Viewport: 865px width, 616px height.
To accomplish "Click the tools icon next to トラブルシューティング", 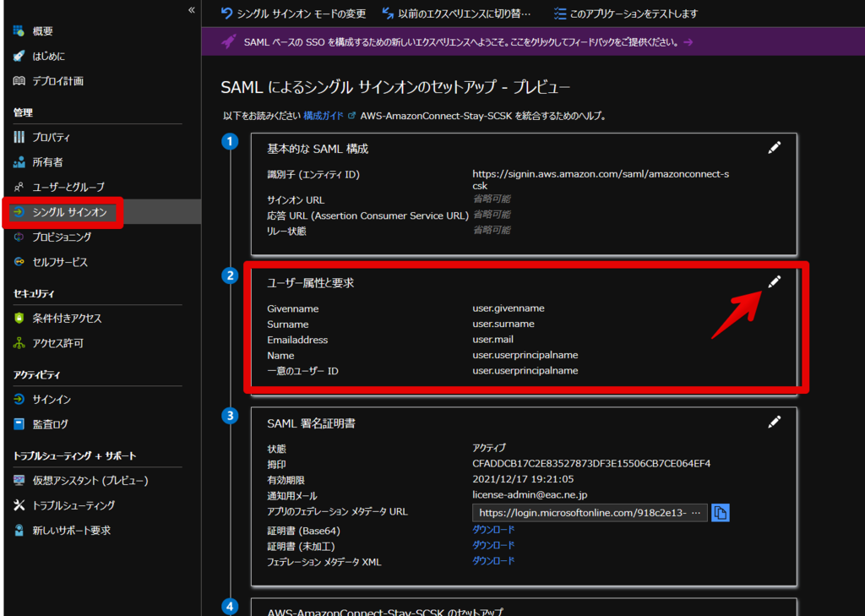I will click(x=19, y=505).
